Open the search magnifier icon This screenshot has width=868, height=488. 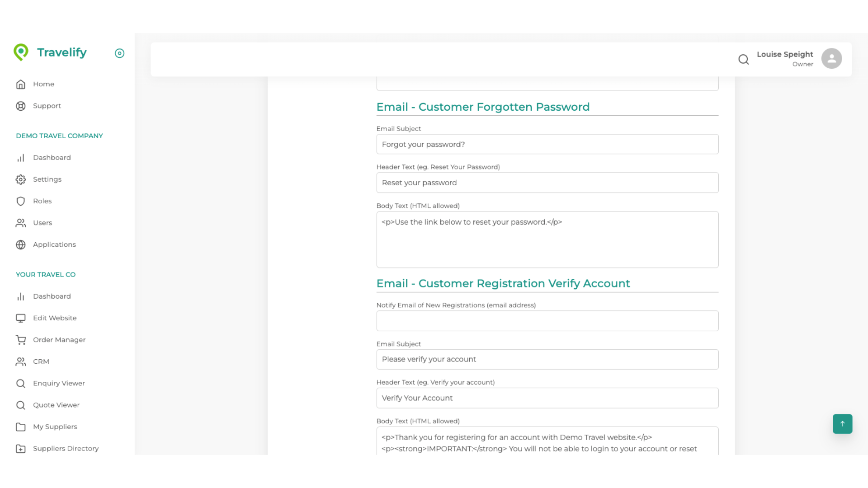(743, 59)
